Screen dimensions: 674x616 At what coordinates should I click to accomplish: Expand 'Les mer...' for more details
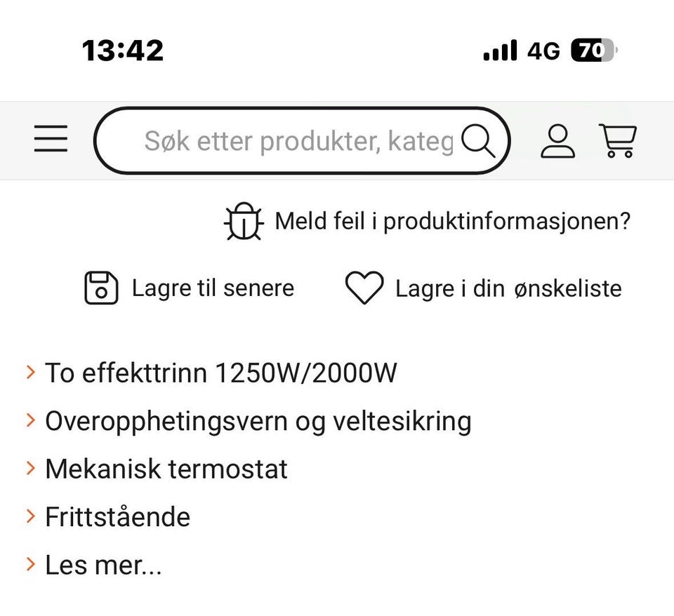[103, 565]
